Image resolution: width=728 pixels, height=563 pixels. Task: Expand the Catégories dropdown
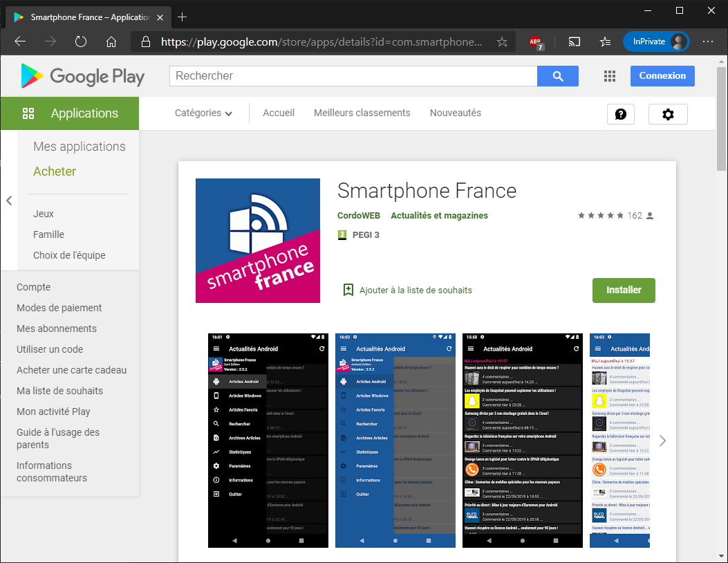203,113
